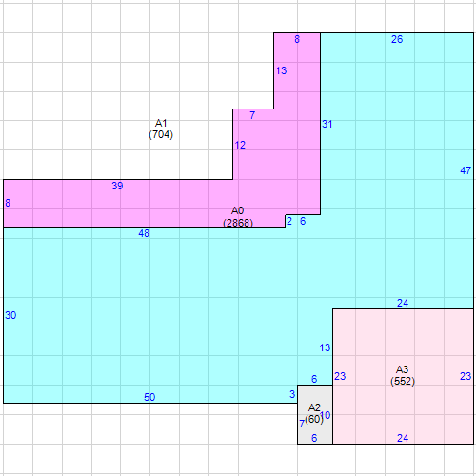Click the 2 dimension at the notch
476x476 pixels.
(x=289, y=221)
